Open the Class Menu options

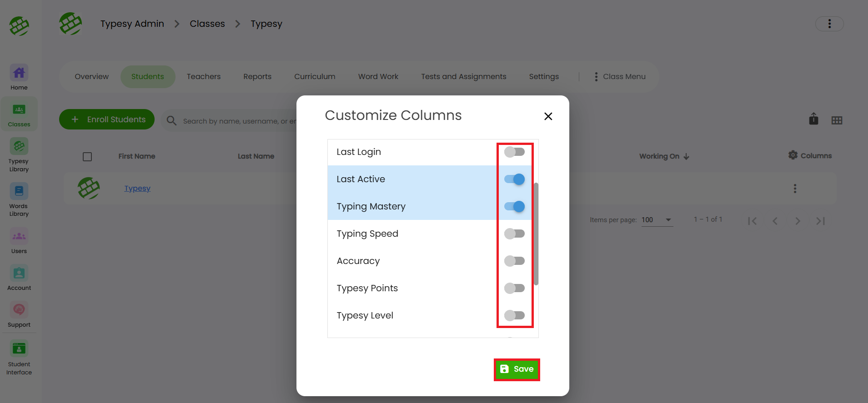pyautogui.click(x=619, y=77)
